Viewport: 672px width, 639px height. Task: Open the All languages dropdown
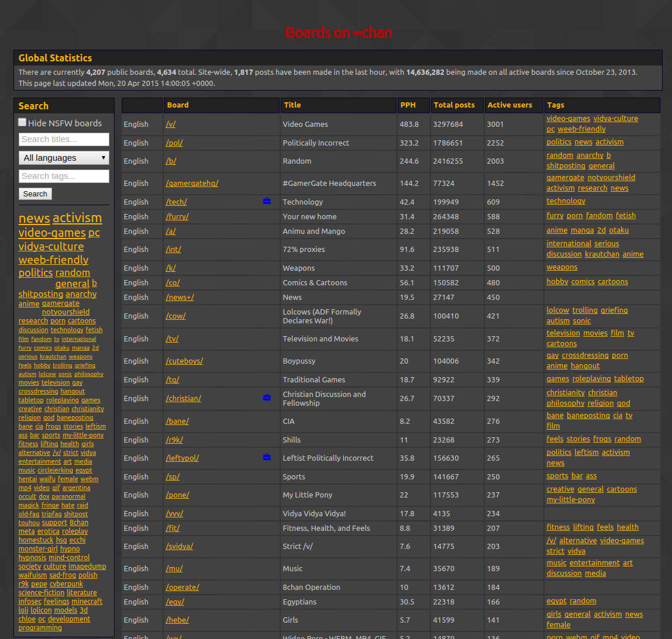pyautogui.click(x=63, y=158)
